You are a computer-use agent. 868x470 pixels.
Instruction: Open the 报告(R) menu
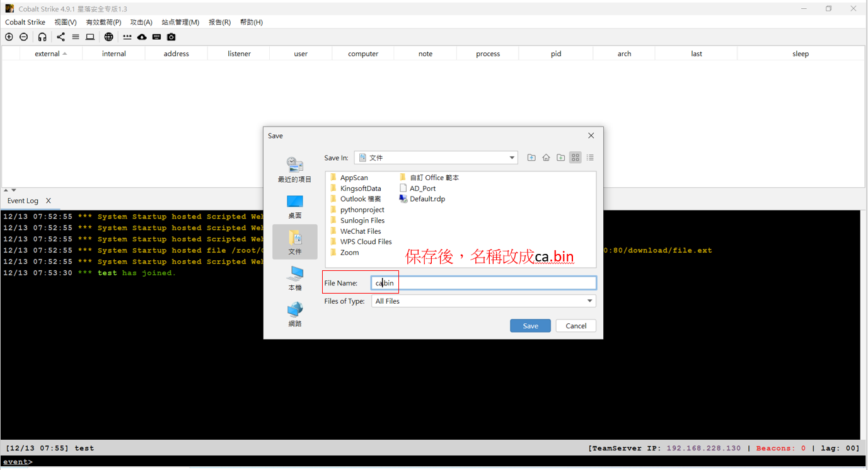(x=219, y=22)
